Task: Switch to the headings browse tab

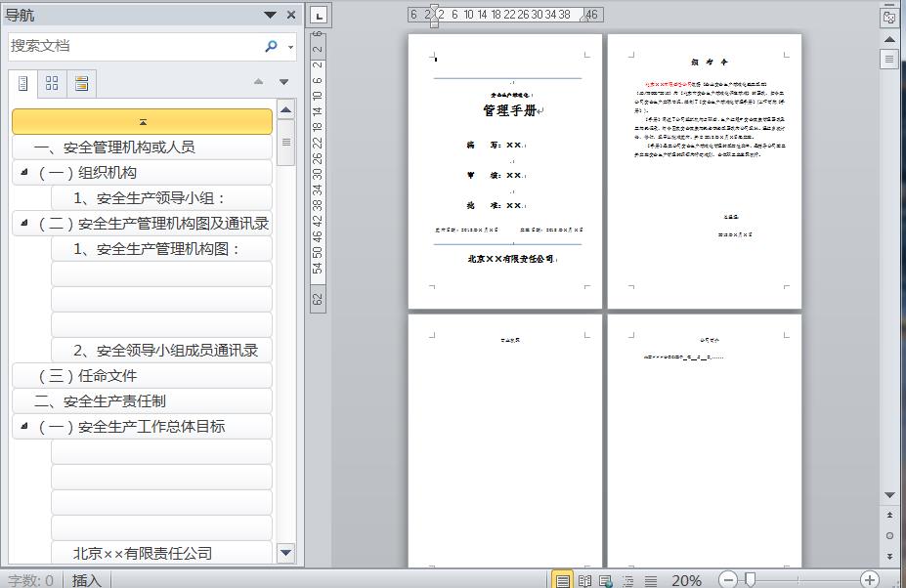Action: pos(23,83)
